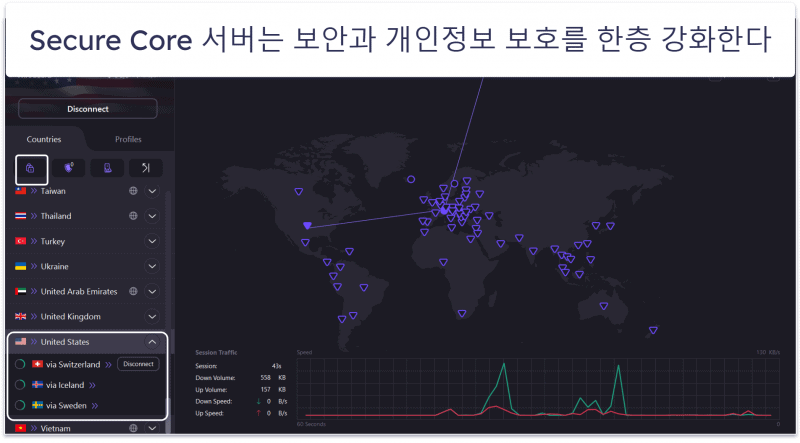800x443 pixels.
Task: Click the globe icon next to Thailand
Action: pyautogui.click(x=133, y=216)
